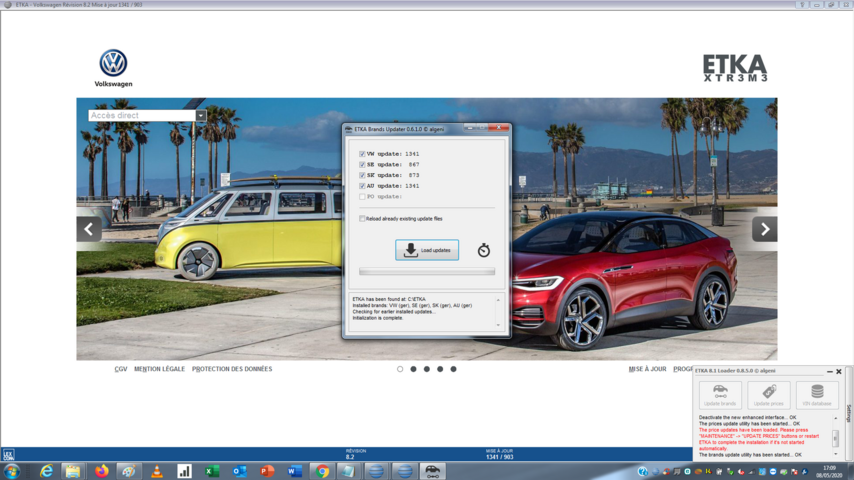Screen dimensions: 854x480
Task: Minimize the ETKA Loader panel
Action: pos(829,371)
